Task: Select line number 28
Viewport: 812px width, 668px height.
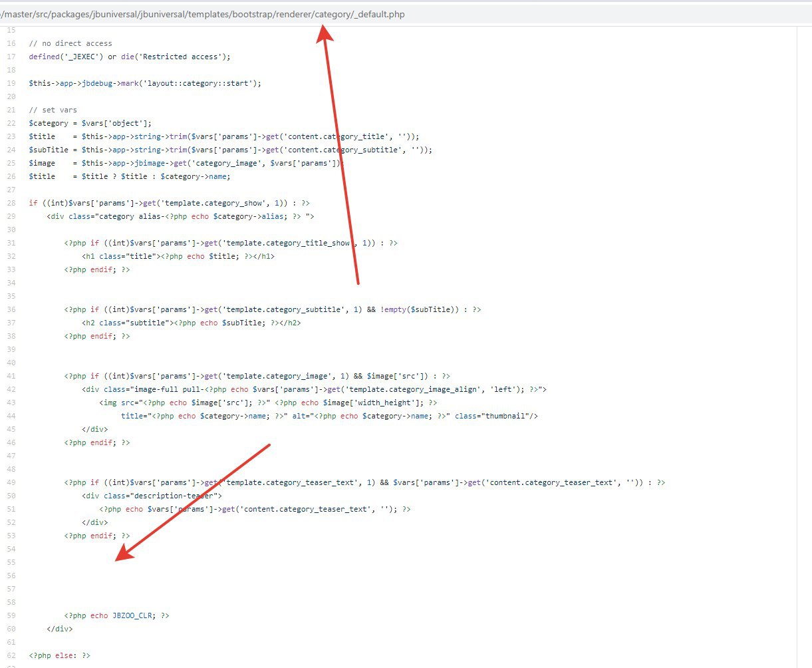Action: point(11,203)
